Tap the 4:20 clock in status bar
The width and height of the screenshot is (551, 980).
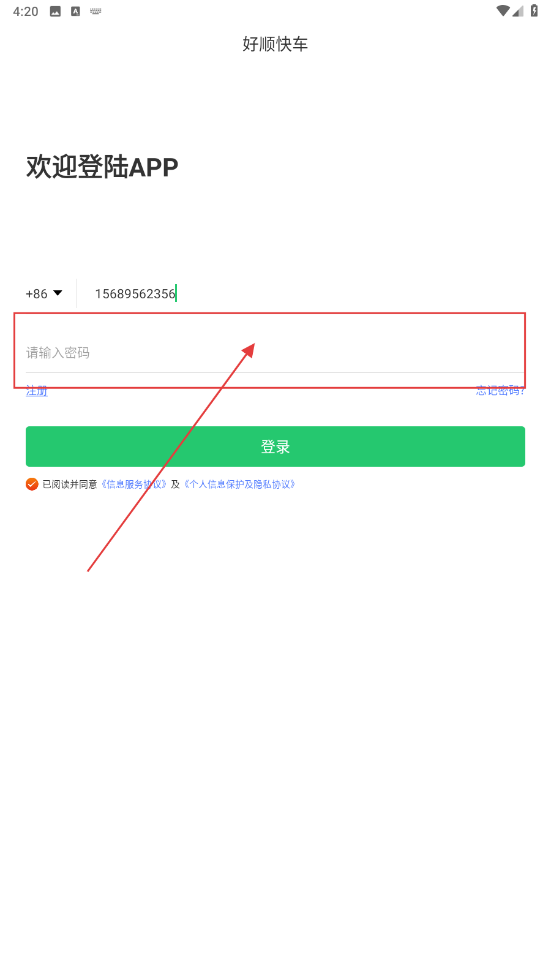point(26,12)
